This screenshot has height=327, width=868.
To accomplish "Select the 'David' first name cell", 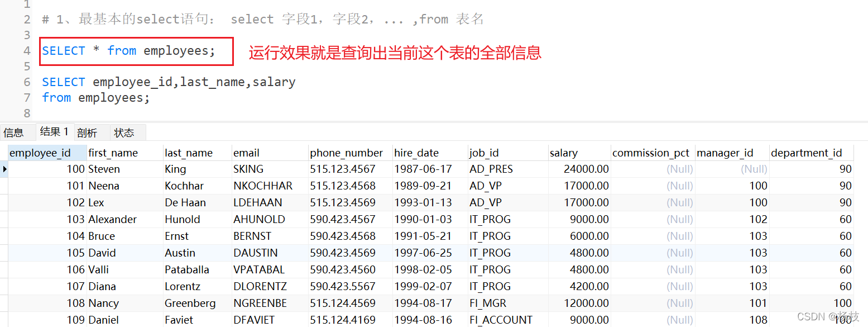I will pyautogui.click(x=125, y=253).
